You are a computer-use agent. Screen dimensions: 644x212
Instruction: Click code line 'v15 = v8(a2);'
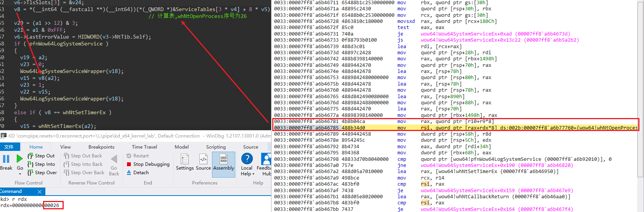coord(40,78)
